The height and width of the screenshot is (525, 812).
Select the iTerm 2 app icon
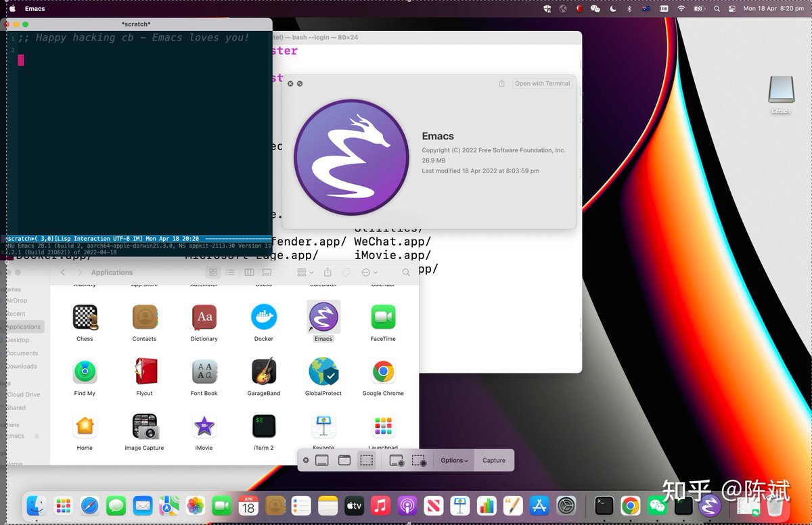click(x=264, y=426)
